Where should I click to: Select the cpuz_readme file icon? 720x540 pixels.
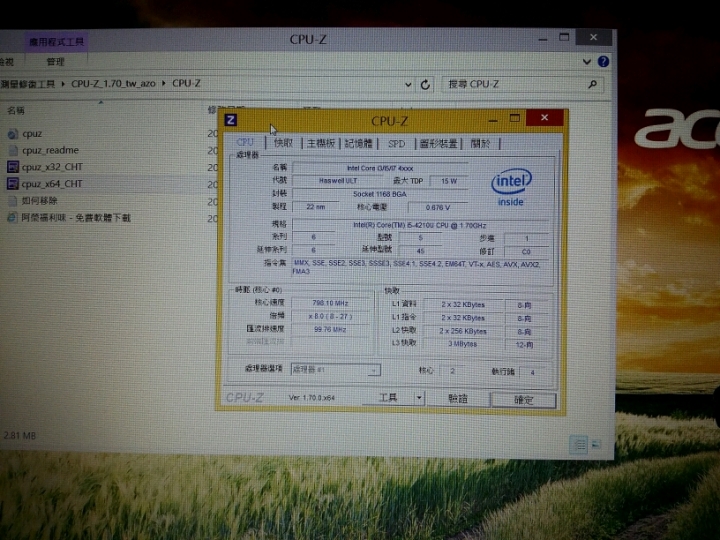tap(13, 151)
